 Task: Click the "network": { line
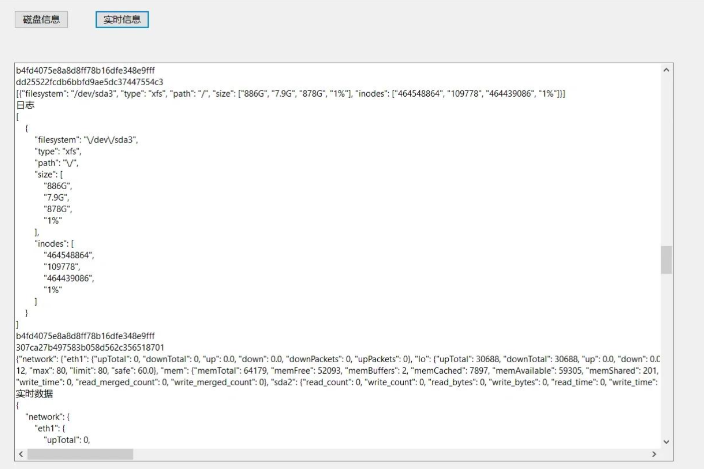click(48, 416)
